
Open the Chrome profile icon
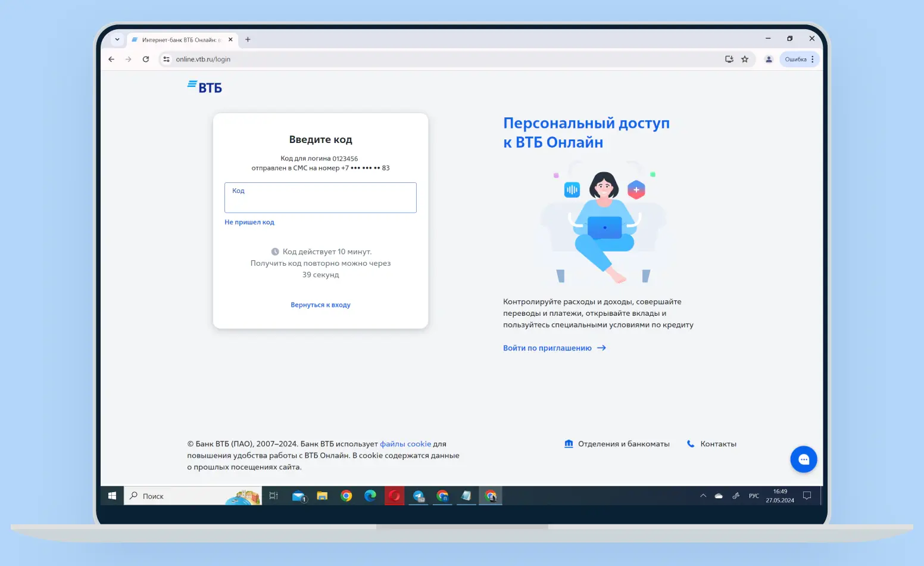pos(769,59)
